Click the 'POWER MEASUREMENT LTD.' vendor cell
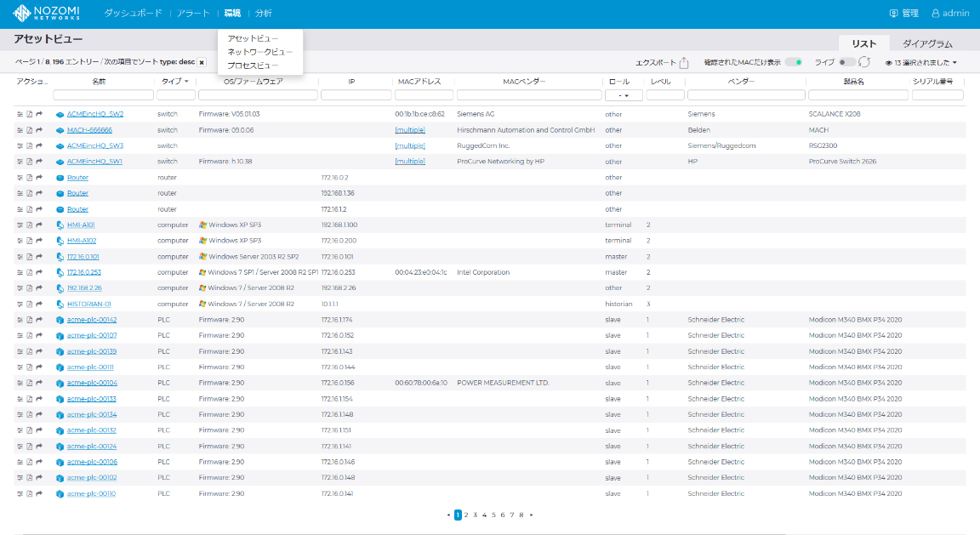Viewport: 980px width, 535px height. 503,383
